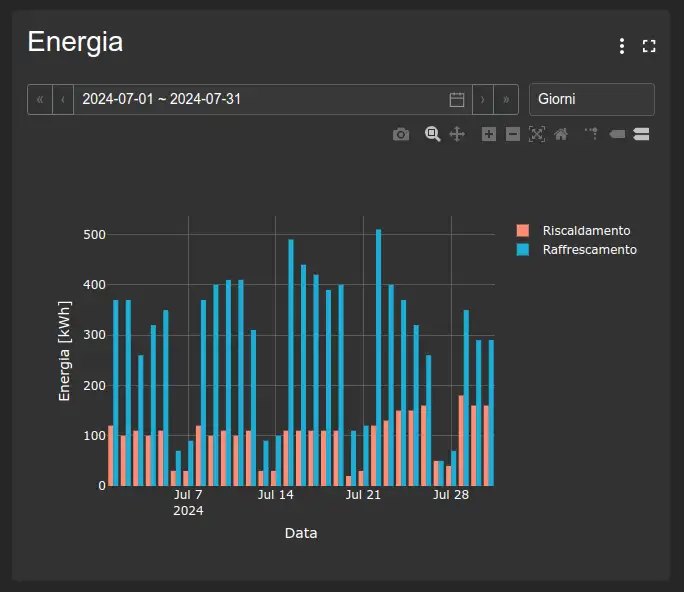
Task: Go to previous period single arrow
Action: coord(63,99)
